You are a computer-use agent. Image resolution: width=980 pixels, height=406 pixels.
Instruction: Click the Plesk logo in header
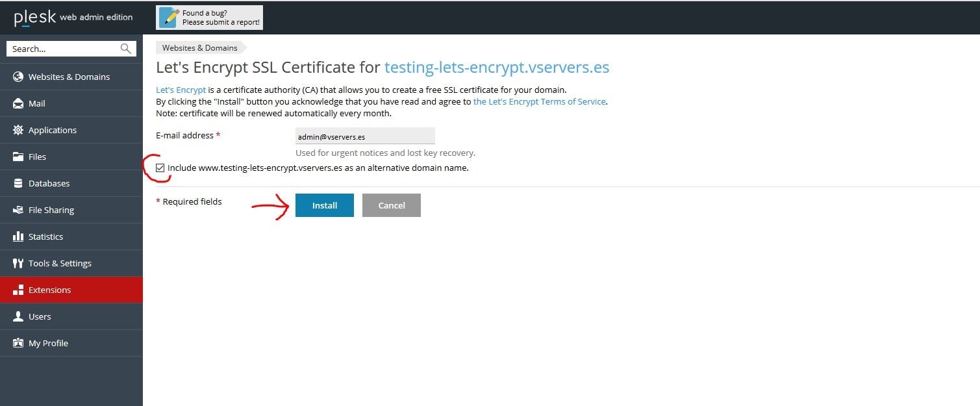tap(34, 18)
